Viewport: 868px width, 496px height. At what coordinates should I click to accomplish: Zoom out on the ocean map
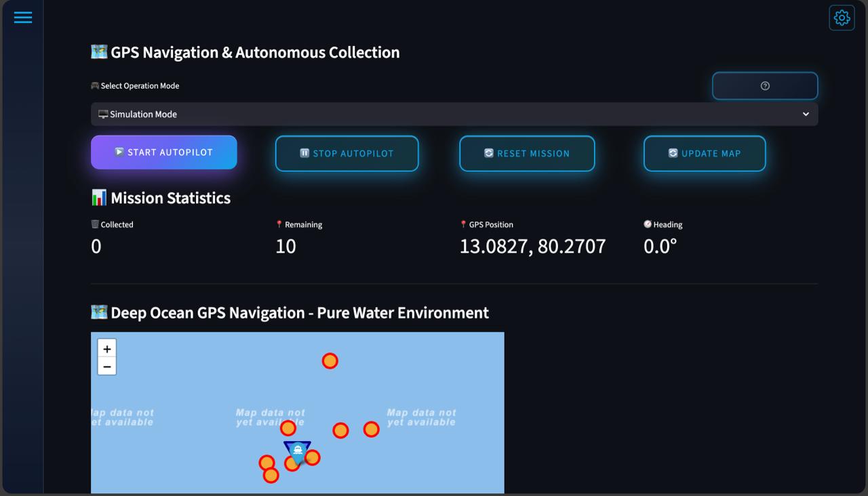tap(107, 367)
